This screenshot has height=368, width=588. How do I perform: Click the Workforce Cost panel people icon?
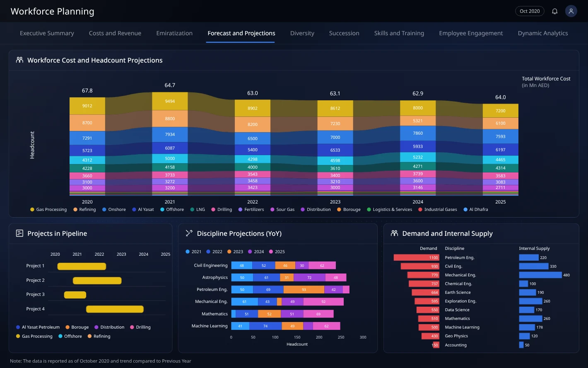(x=19, y=60)
